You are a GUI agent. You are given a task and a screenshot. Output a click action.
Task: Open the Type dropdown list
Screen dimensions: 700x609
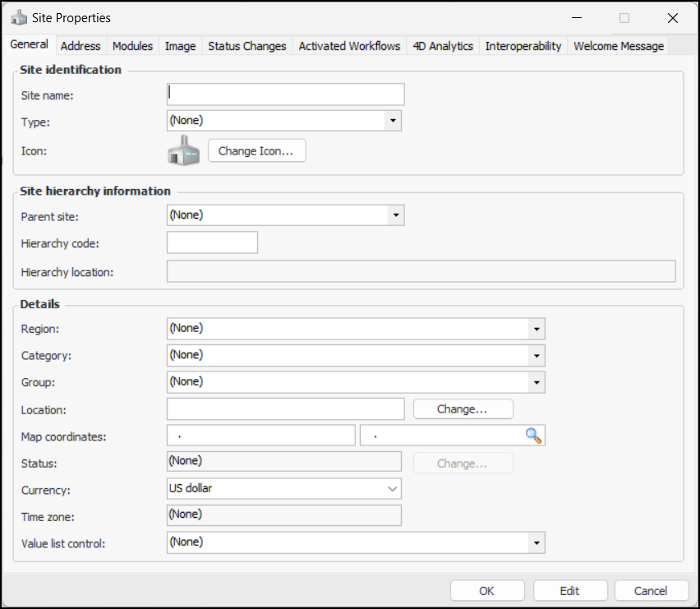(394, 121)
